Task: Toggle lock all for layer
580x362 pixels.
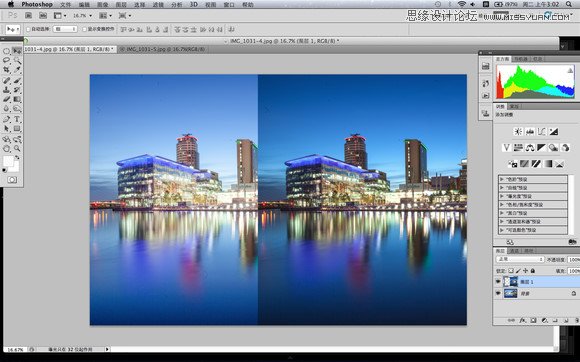Action: 532,271
